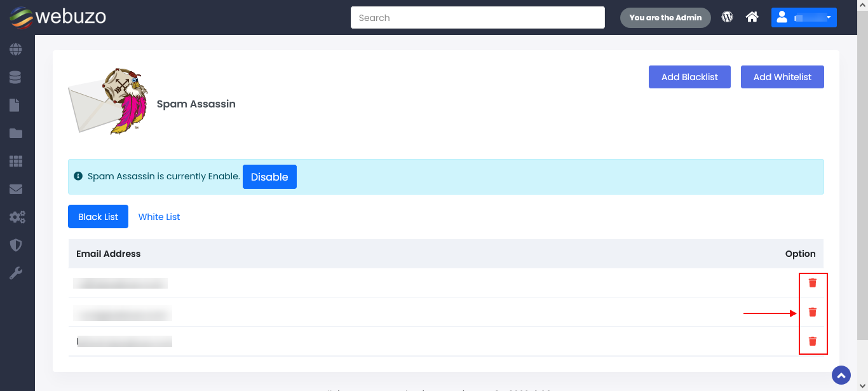Switch to the White List tab

pos(159,217)
